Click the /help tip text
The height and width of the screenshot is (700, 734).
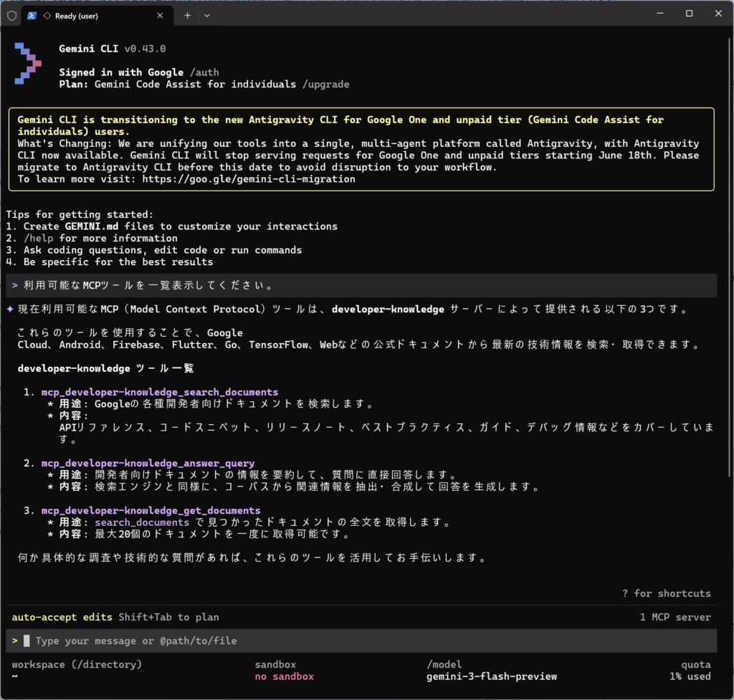(x=39, y=238)
